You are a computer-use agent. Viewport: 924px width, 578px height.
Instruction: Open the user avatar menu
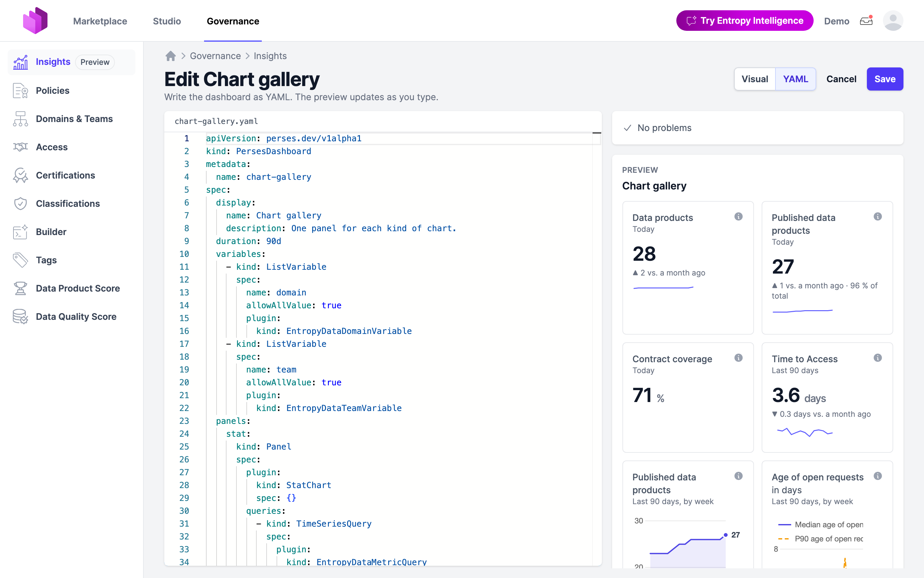(893, 21)
